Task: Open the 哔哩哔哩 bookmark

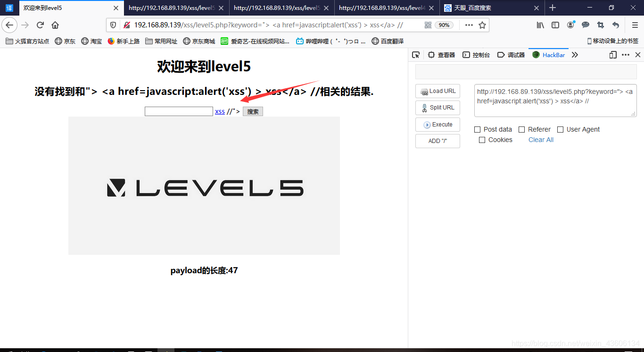Action: pyautogui.click(x=330, y=41)
